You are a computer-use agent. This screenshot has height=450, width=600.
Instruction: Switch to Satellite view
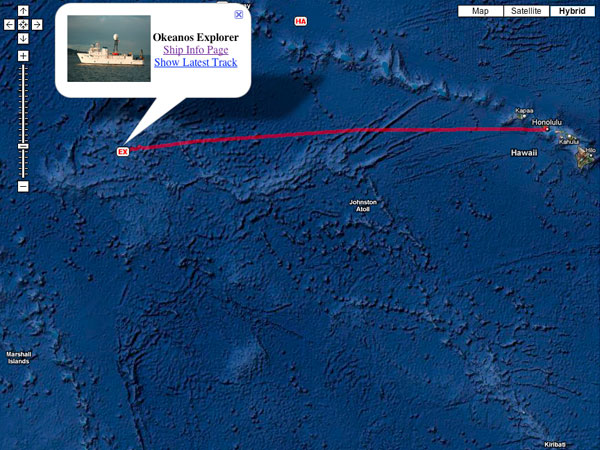coord(526,11)
